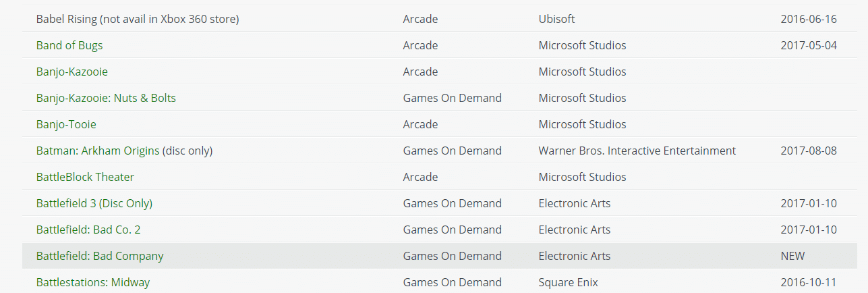Open the Battlefield: Bad Company link
This screenshot has width=868, height=293.
100,256
